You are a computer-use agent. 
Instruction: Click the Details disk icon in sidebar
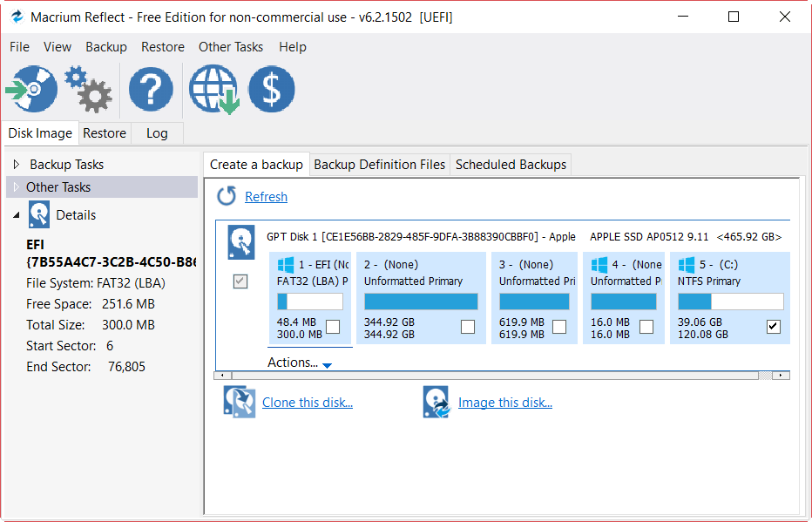click(x=39, y=215)
